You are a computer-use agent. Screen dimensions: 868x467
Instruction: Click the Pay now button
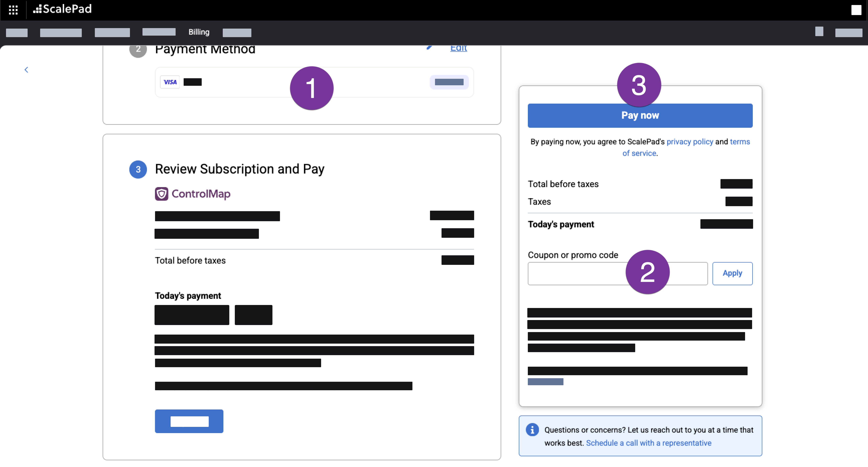pyautogui.click(x=640, y=115)
